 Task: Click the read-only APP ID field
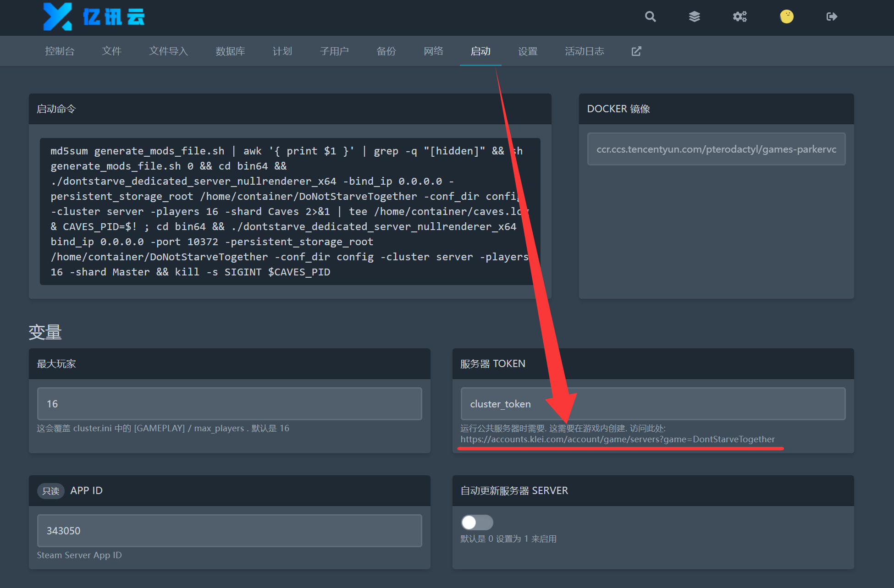tap(229, 531)
